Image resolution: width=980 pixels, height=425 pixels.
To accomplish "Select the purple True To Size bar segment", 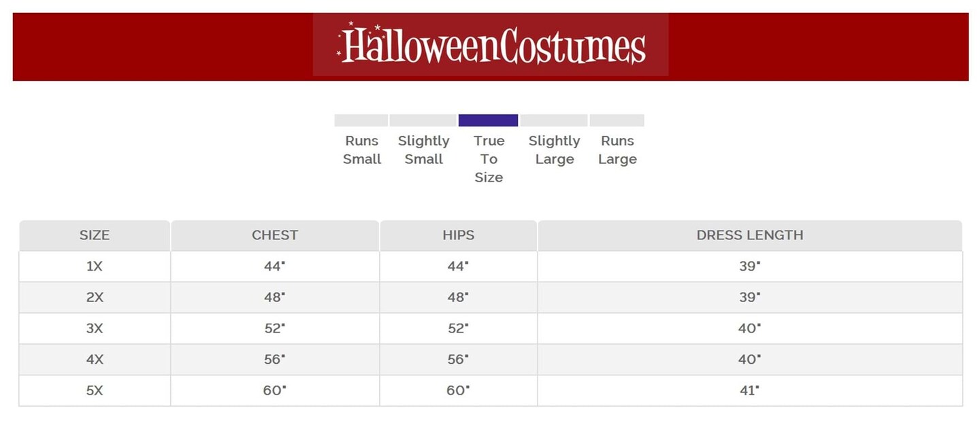I will coord(488,120).
